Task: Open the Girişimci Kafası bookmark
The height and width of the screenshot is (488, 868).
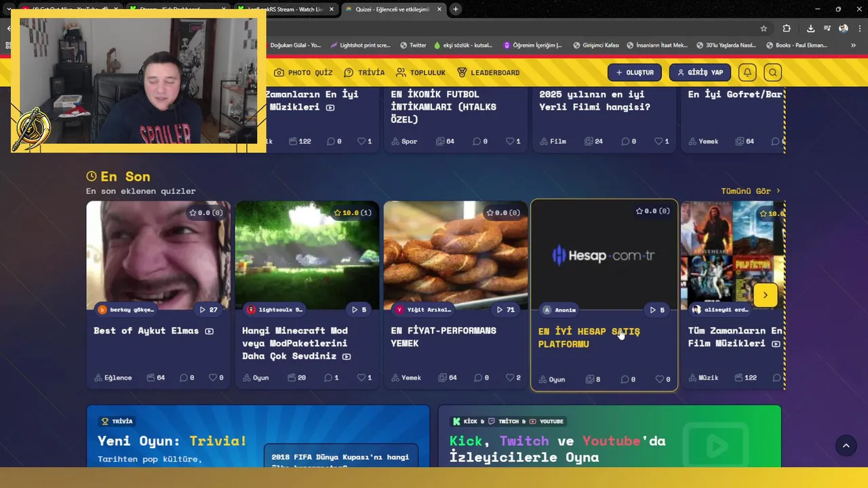Action: point(595,45)
